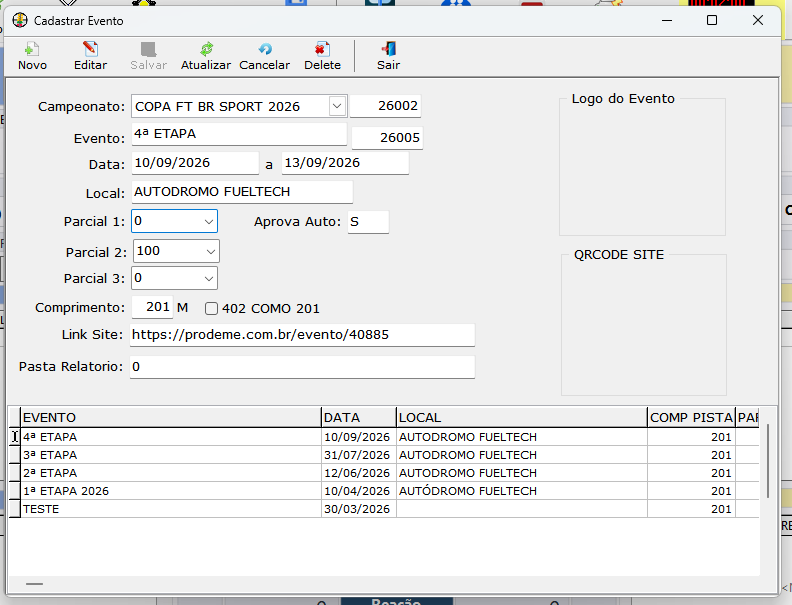This screenshot has width=792, height=605.
Task: Click the evento code field 26005
Action: click(387, 138)
